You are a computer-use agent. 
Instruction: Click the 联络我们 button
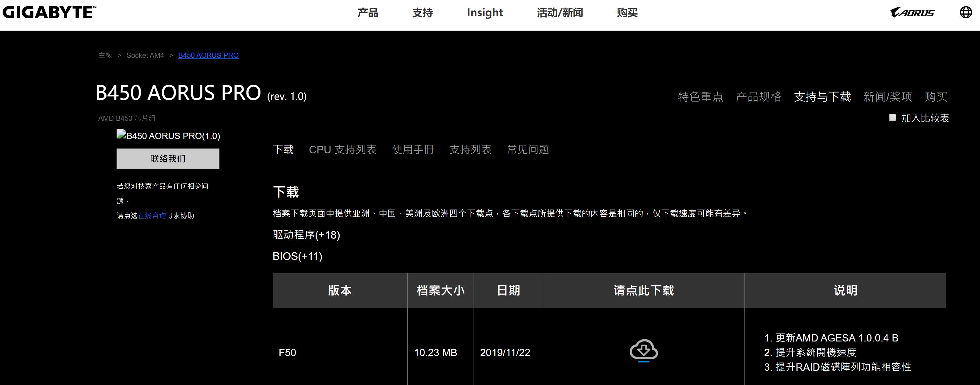[168, 159]
